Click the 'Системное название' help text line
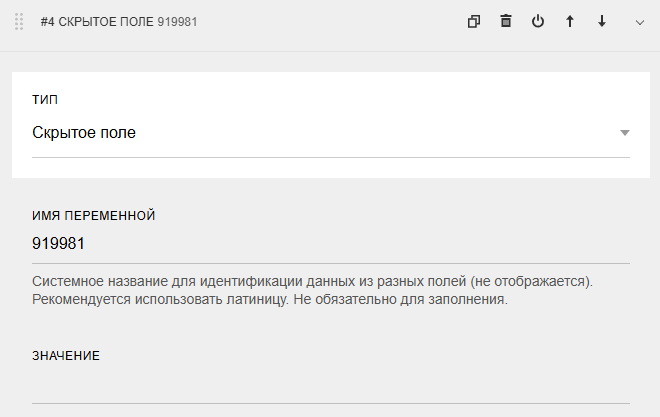660x417 pixels. 312,281
